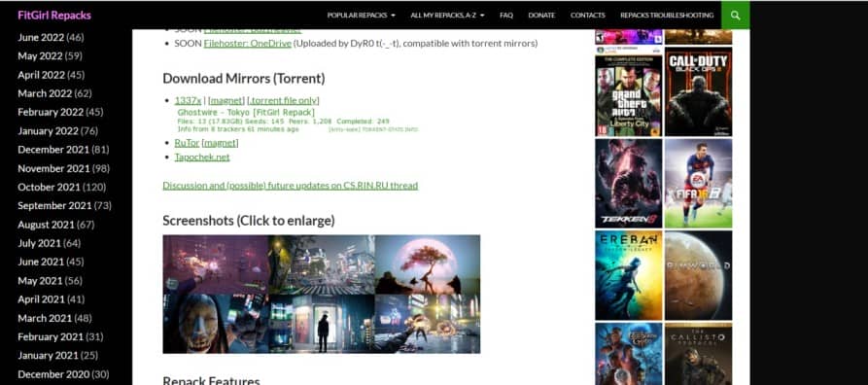Click Ghostwire - Tokyo [FitGirl Repack] torrent title
The image size is (868, 385).
pyautogui.click(x=246, y=112)
